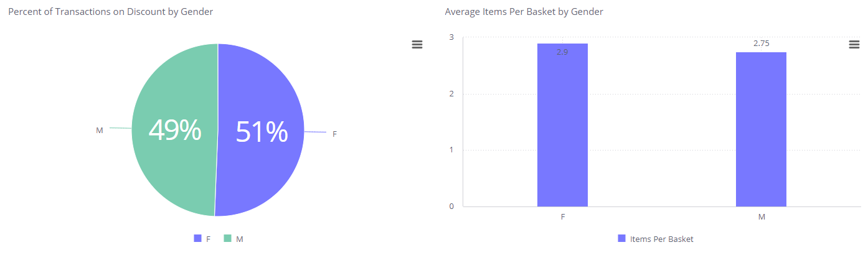Click the 2.75 data label above M bar

762,44
